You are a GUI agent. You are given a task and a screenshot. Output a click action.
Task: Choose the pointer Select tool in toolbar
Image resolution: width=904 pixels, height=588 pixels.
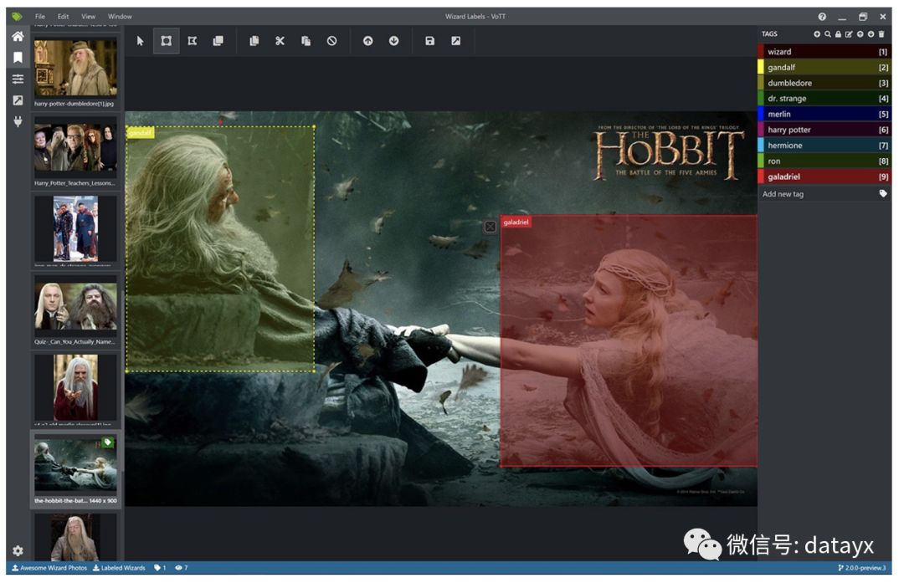140,40
